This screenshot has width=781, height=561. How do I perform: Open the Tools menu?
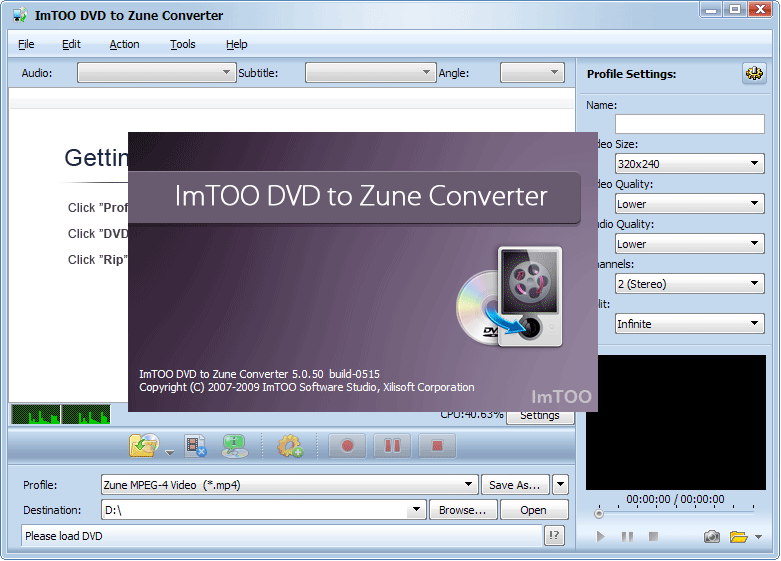tap(183, 44)
